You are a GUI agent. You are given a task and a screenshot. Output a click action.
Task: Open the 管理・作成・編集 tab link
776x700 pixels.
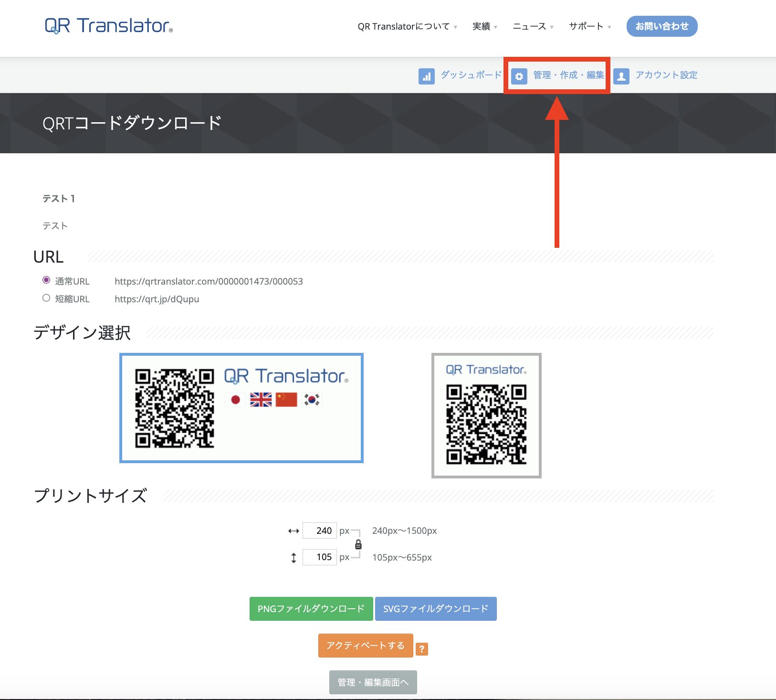(568, 75)
